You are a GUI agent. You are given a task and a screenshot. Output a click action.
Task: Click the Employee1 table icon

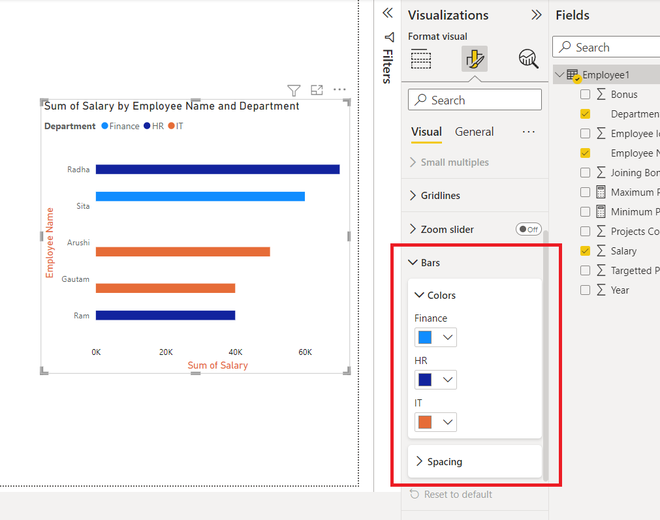[x=573, y=75]
